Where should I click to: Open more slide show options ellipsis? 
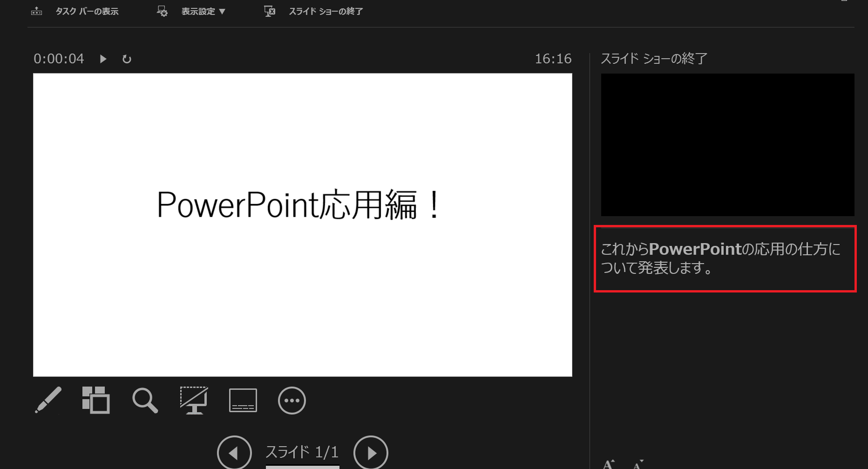pos(292,401)
